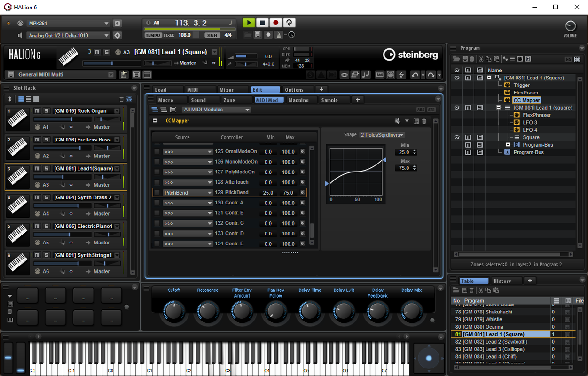The width and height of the screenshot is (588, 376).
Task: Mute slot 1 Rock Organ
Action: (x=38, y=111)
